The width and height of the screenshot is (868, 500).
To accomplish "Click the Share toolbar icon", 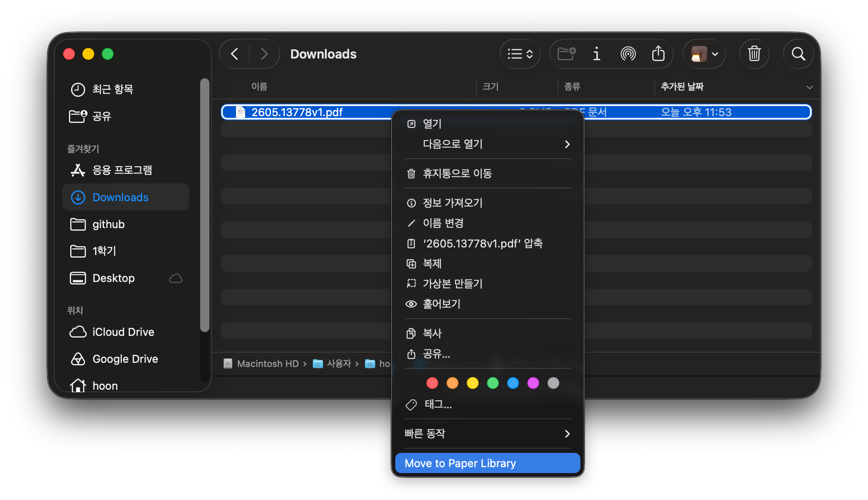I will (x=658, y=54).
